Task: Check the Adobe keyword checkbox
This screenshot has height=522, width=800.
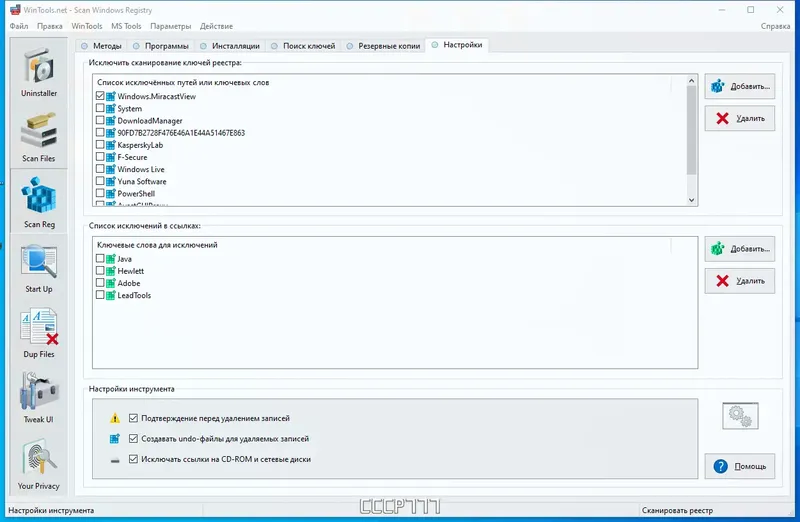Action: pos(100,283)
